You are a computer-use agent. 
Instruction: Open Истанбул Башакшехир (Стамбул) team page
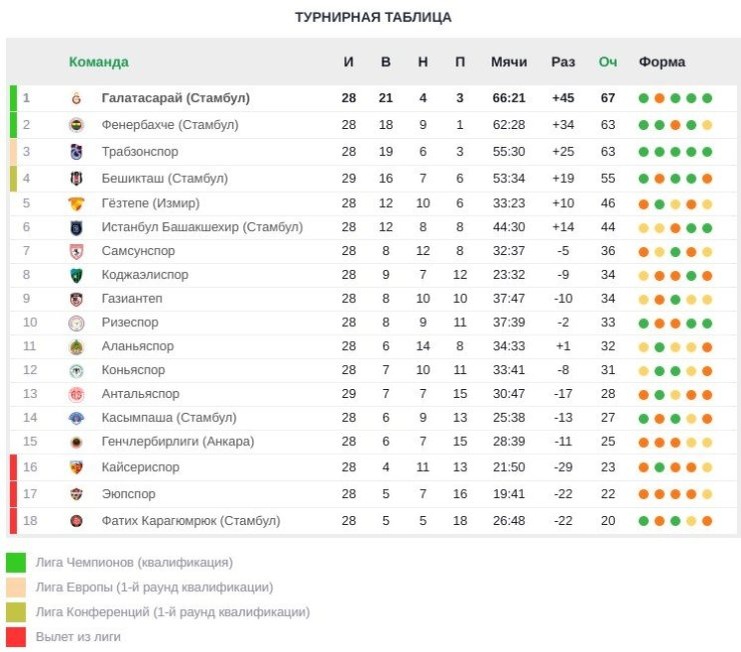pyautogui.click(x=201, y=227)
